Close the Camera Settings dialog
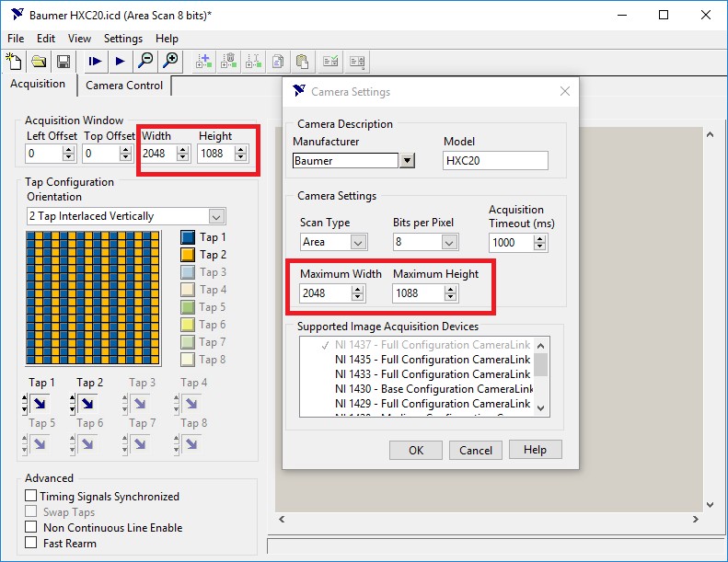The height and width of the screenshot is (562, 728). 564,91
